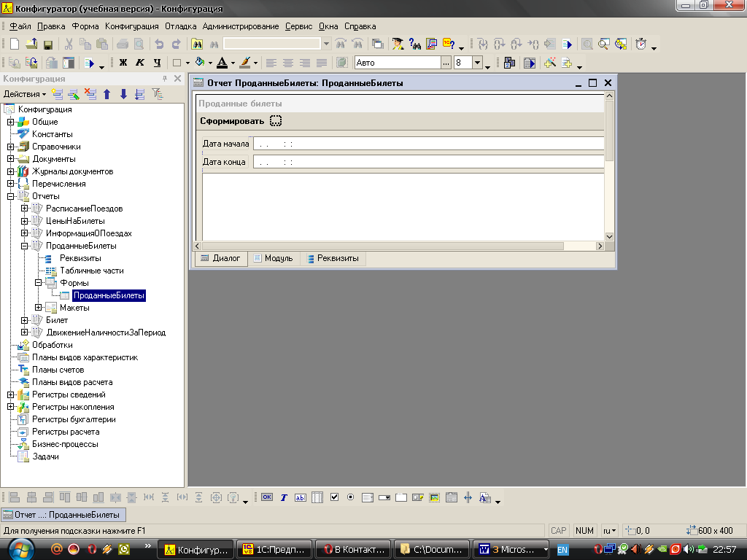
Task: Insert an OK button control on form
Action: point(267,497)
